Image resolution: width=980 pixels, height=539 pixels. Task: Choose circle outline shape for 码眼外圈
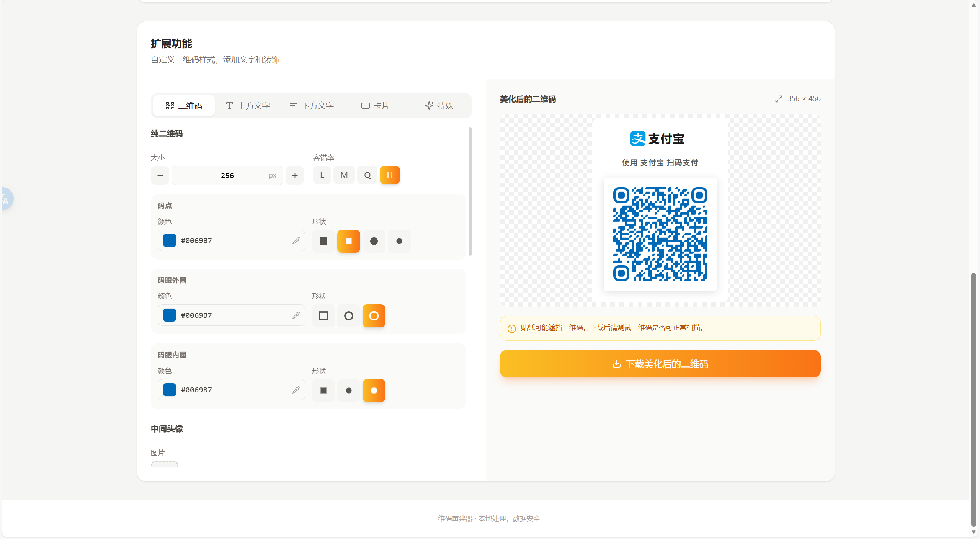[349, 316]
